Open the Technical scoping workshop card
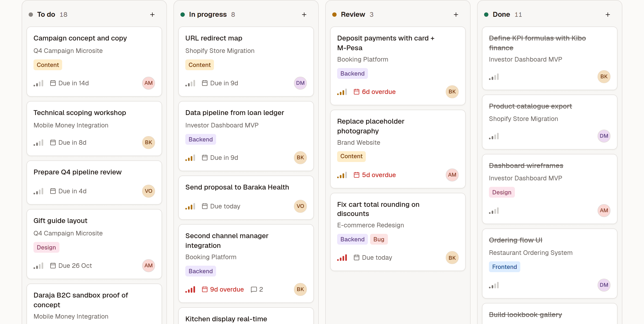 tap(94, 129)
